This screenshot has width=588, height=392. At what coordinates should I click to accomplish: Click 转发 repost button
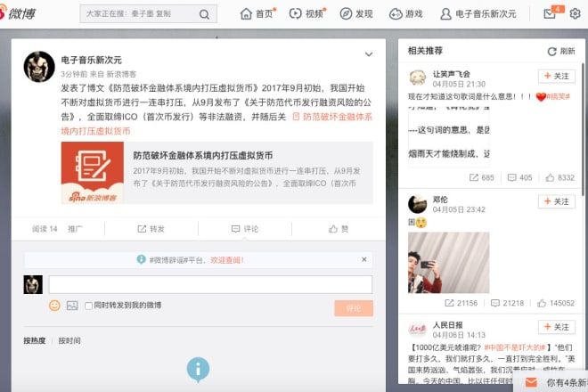click(151, 229)
